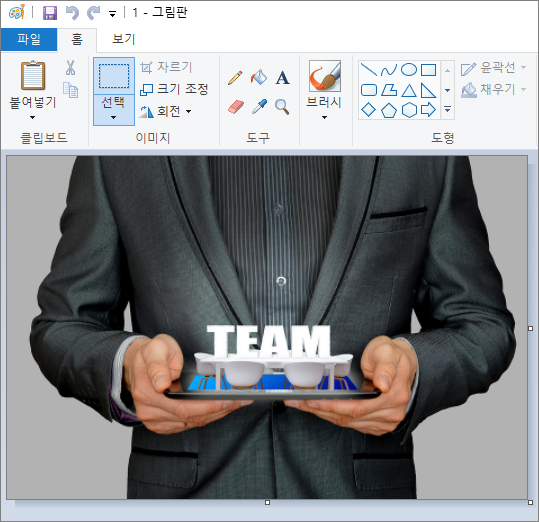Click the Paint app icon in title bar
This screenshot has height=522, width=539.
17,12
